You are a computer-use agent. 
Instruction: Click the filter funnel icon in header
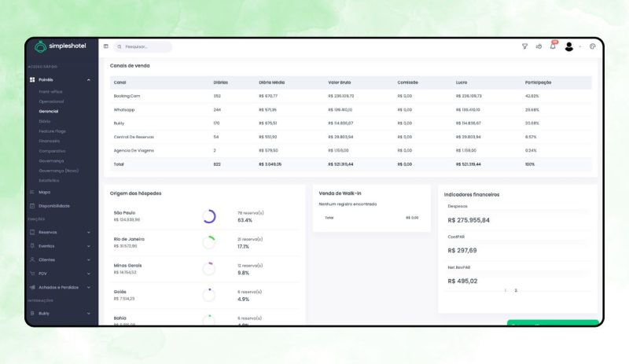tap(524, 46)
